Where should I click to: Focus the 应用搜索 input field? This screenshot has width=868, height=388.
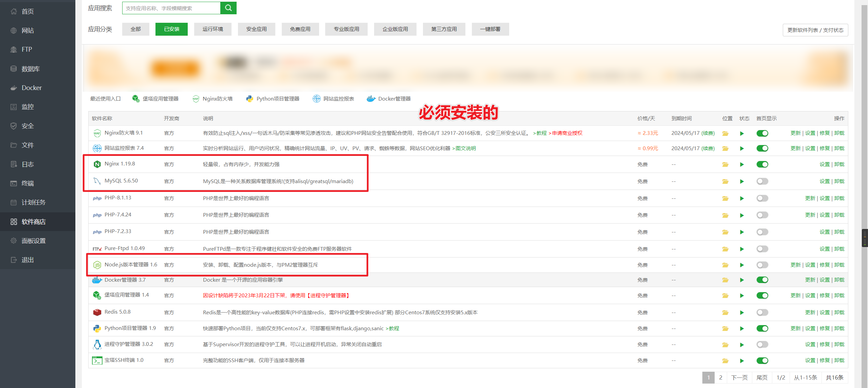171,8
